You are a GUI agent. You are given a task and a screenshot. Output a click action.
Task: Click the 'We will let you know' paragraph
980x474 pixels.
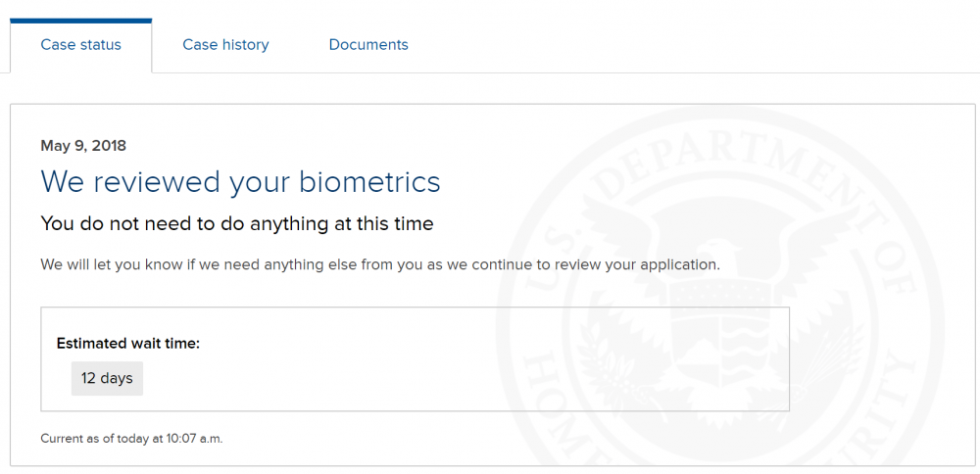(x=380, y=264)
